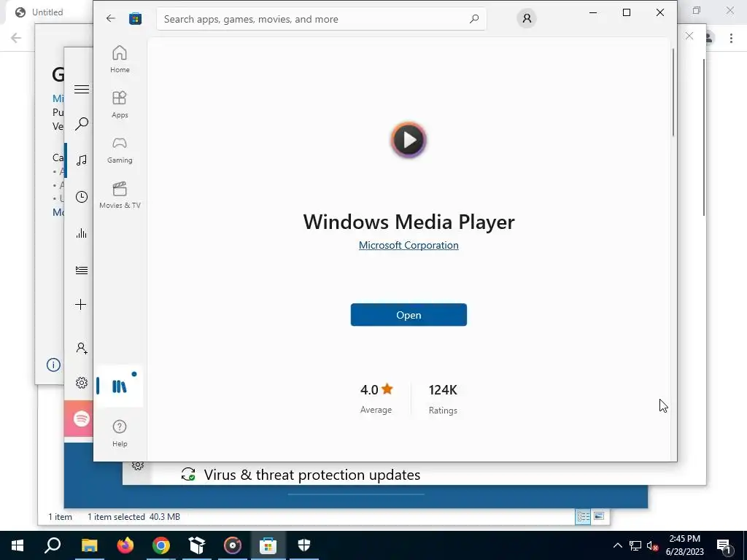Screen dimensions: 747x560
Task: Click the Windows Media Player app logo
Action: 409,140
